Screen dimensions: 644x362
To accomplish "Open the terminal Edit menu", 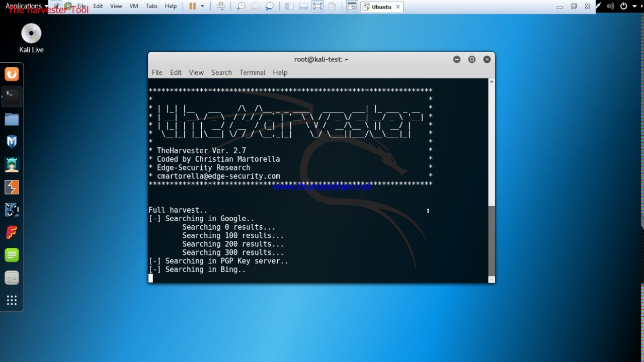I will point(176,72).
